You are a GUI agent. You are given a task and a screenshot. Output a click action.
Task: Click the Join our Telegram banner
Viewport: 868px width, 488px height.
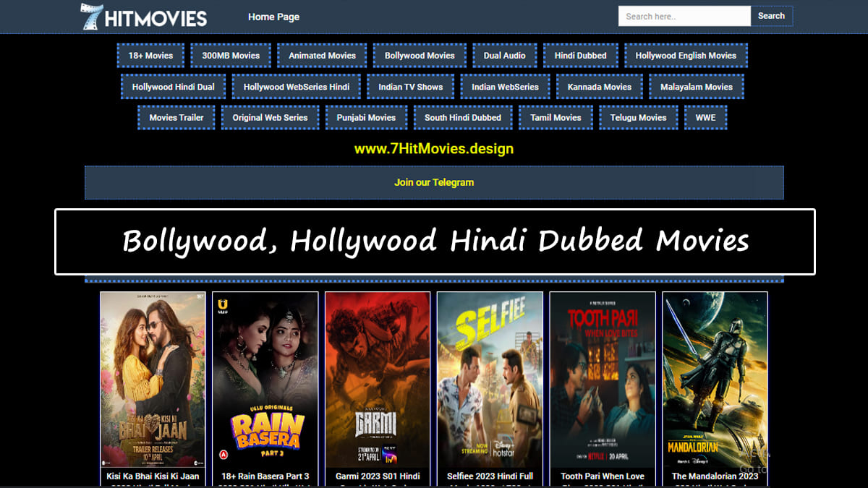(x=434, y=182)
